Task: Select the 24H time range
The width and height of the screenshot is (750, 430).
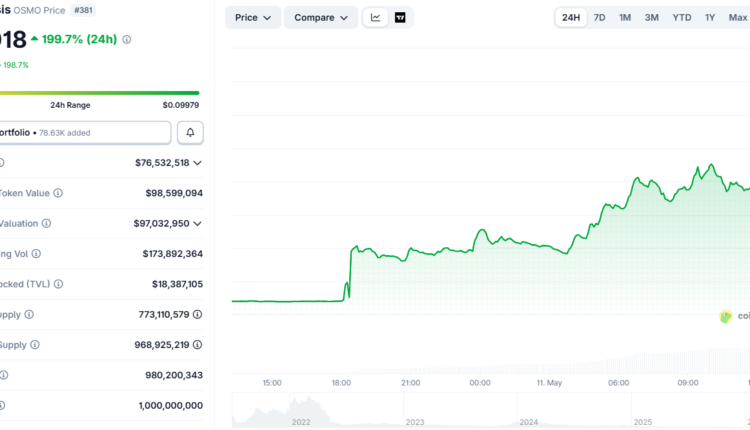Action: click(571, 18)
